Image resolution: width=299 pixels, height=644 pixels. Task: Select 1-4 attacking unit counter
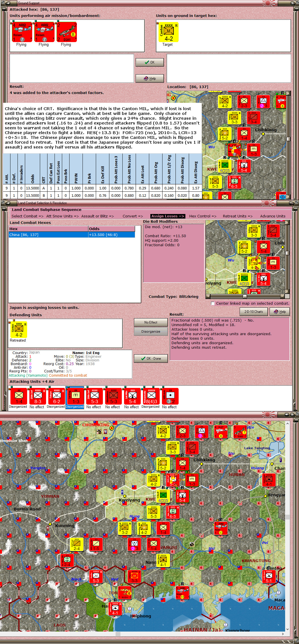click(19, 396)
